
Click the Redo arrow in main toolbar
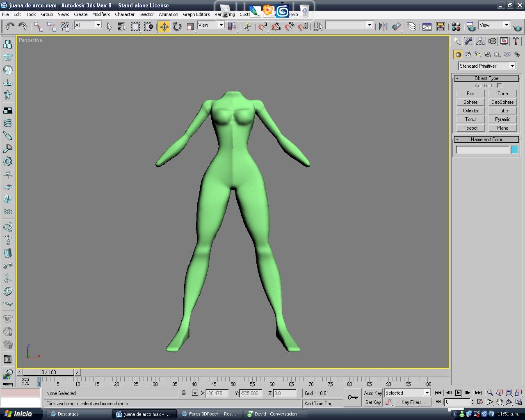coord(23,27)
